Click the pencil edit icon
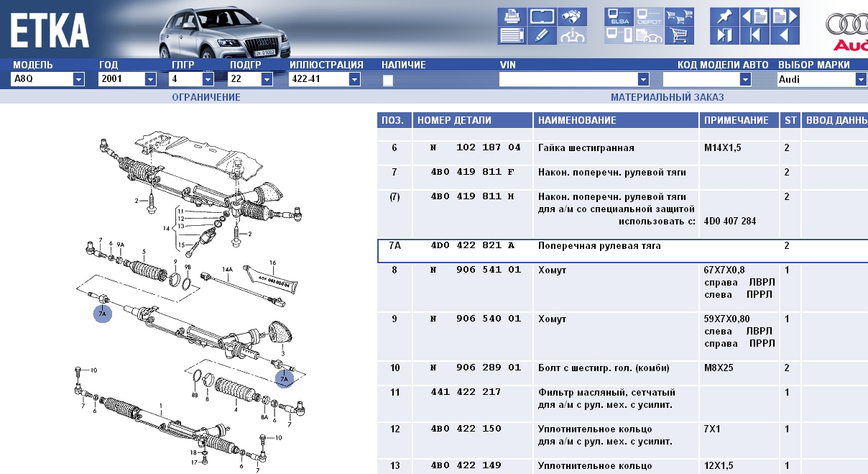The height and width of the screenshot is (474, 868). tap(542, 35)
